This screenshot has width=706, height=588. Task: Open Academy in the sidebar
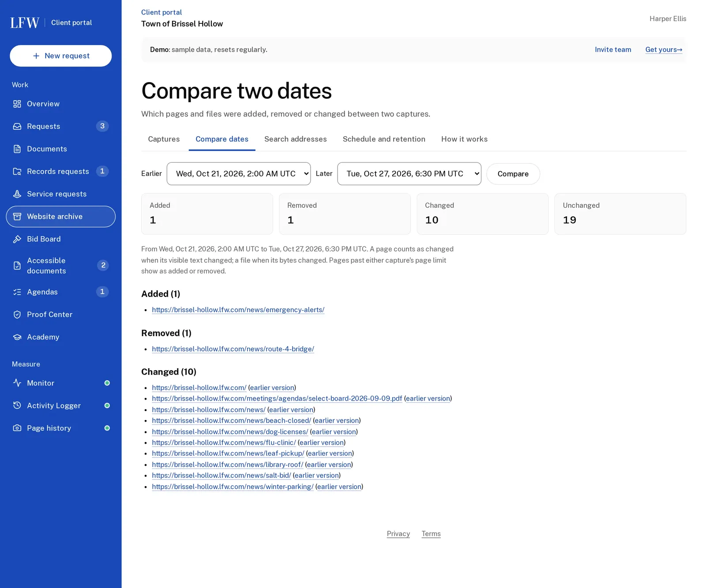click(x=61, y=337)
